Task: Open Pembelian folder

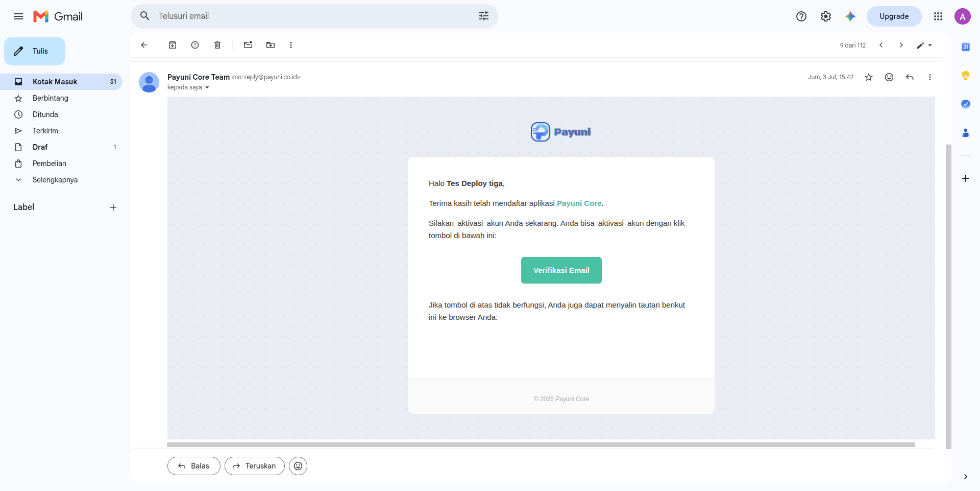Action: (x=61, y=163)
